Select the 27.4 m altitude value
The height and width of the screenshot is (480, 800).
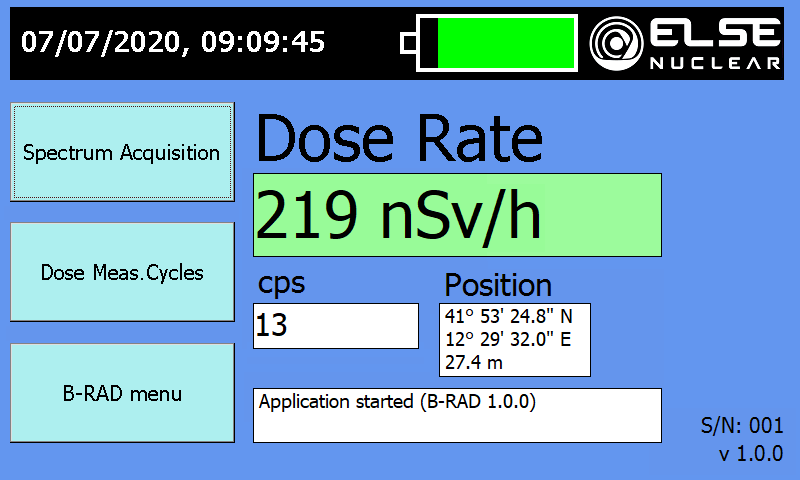[x=474, y=362]
